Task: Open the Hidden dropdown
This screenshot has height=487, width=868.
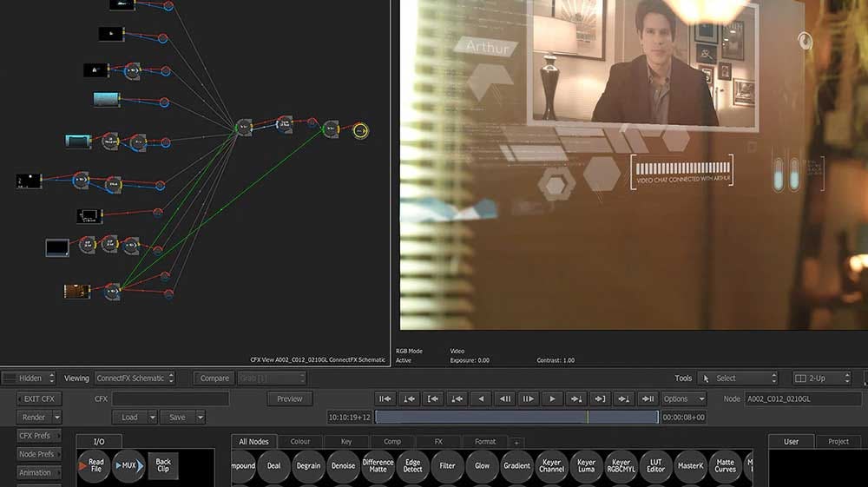Action: (30, 378)
